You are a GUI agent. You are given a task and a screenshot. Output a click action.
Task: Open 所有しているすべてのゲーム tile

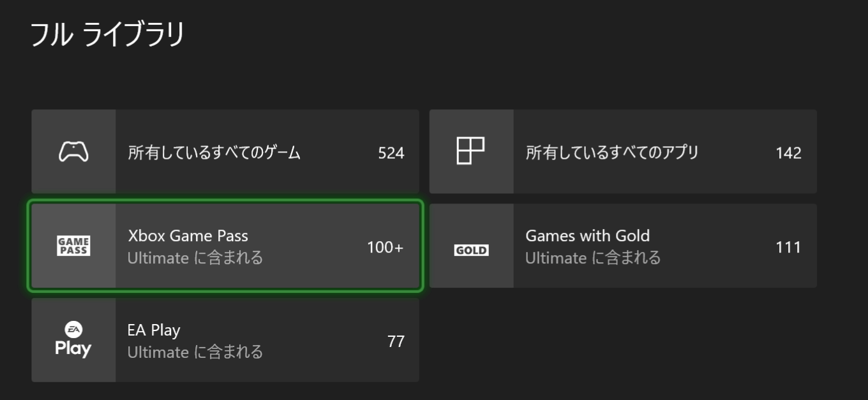225,151
